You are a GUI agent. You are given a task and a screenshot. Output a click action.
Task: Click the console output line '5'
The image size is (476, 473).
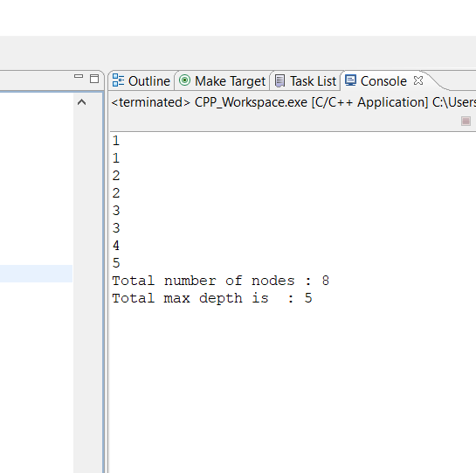pos(116,263)
